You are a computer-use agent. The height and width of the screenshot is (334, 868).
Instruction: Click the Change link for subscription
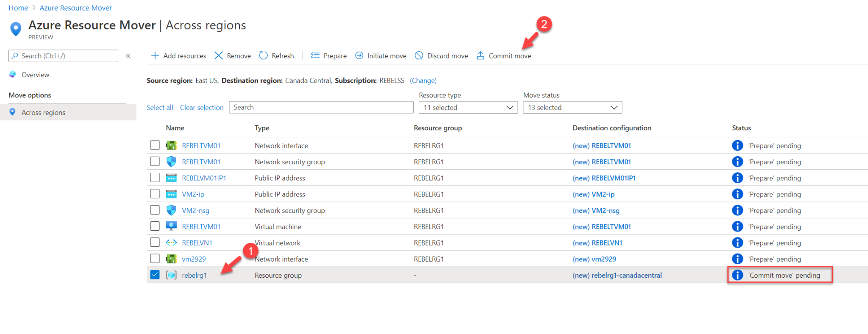coord(423,80)
